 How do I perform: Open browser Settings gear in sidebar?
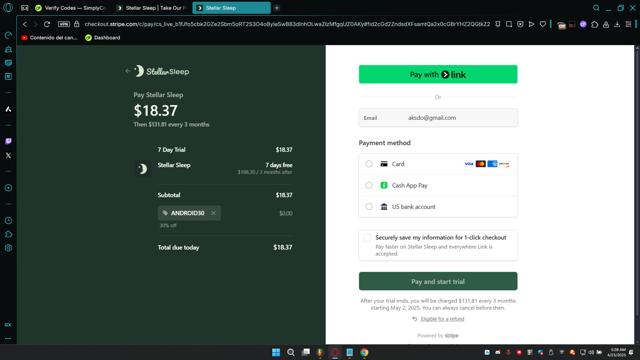click(8, 248)
